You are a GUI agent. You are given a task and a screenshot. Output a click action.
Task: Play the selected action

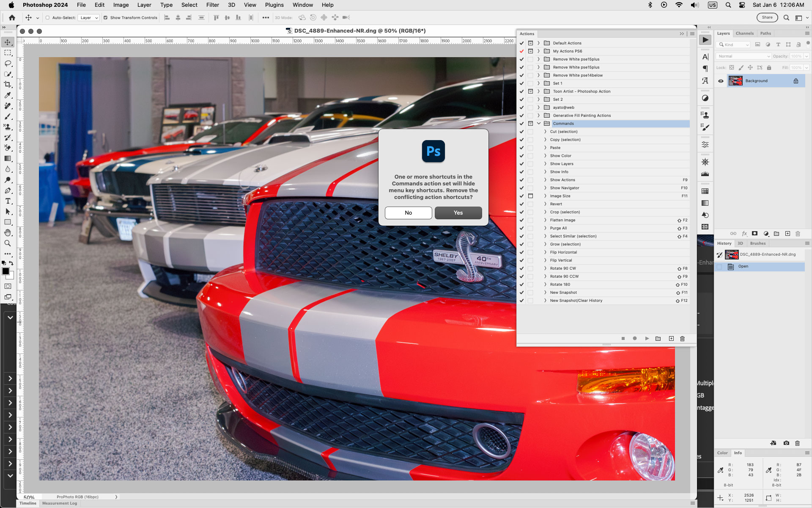tap(647, 339)
